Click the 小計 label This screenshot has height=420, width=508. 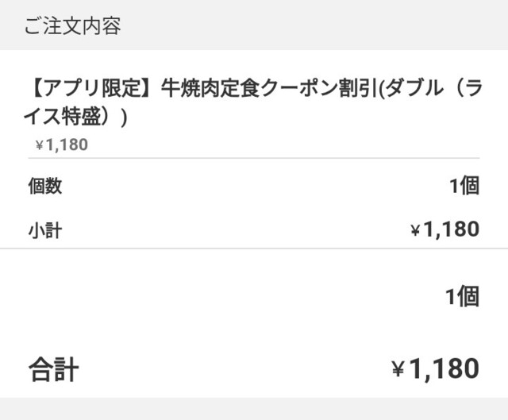pyautogui.click(x=44, y=230)
